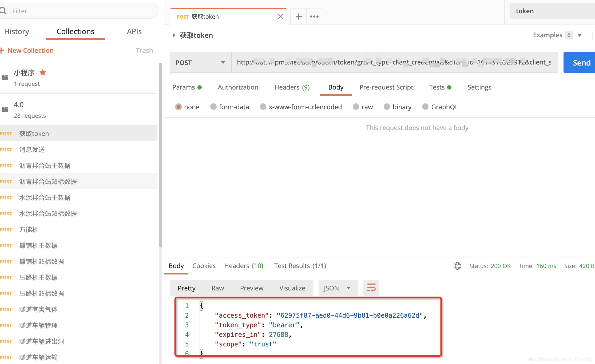
Task: Click the plus icon beside New Collection
Action: [2, 50]
